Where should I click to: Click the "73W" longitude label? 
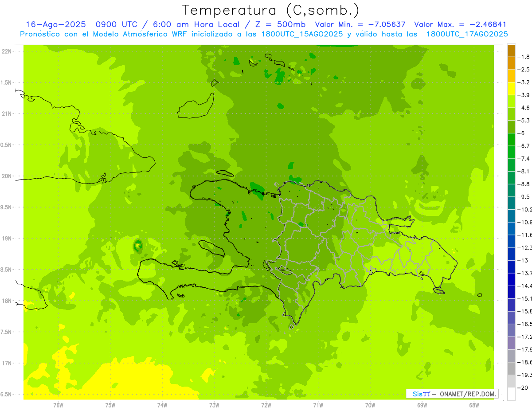pos(214,405)
